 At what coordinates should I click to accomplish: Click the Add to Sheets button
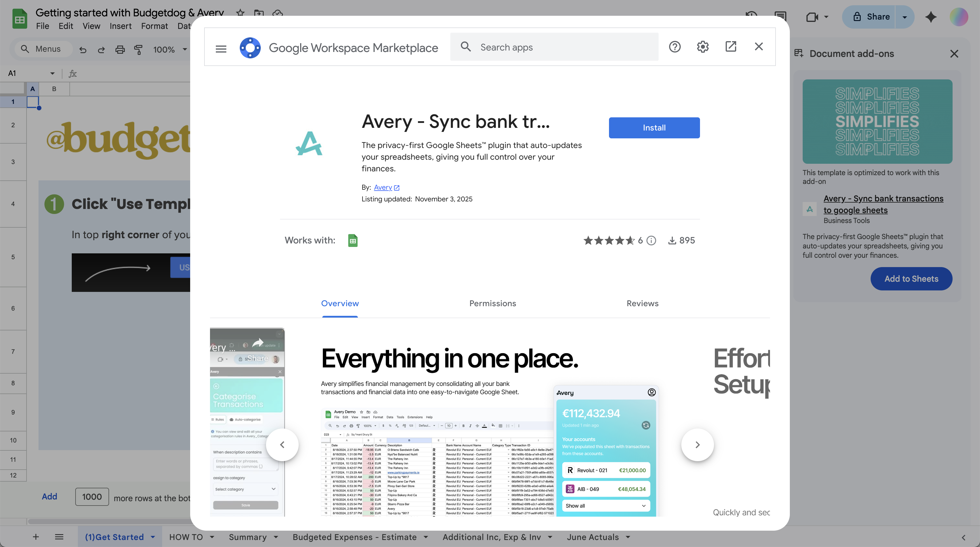pyautogui.click(x=911, y=279)
